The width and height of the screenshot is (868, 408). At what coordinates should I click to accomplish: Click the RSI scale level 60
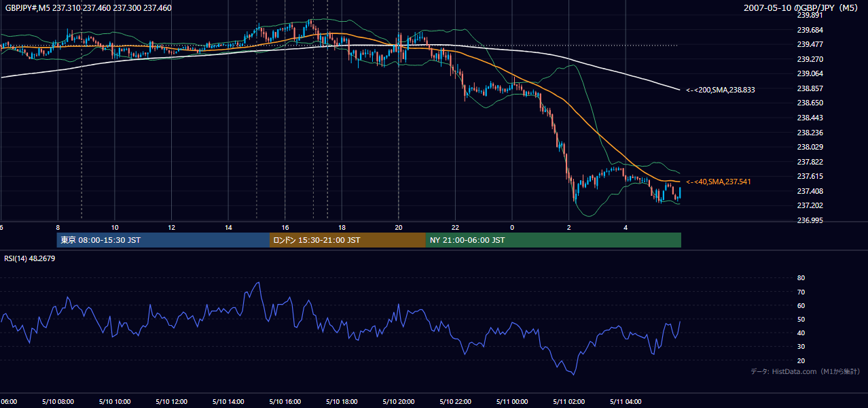801,305
